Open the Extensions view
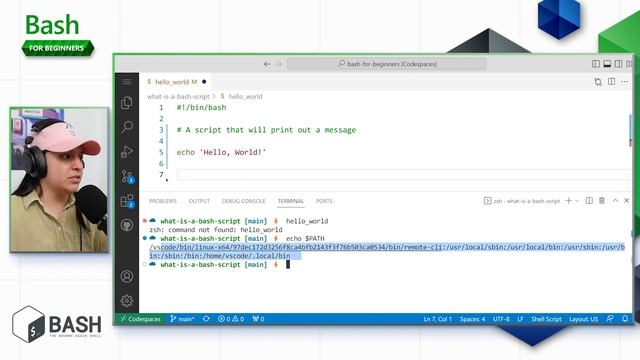This screenshot has height=360, width=640. 127,201
